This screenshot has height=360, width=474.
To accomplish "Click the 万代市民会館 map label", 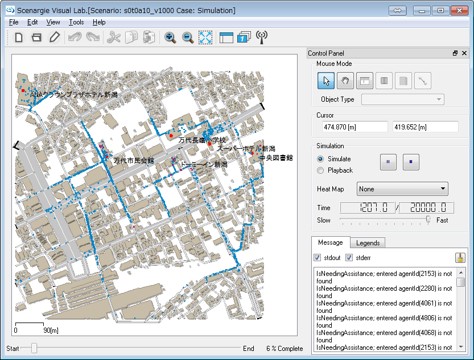I will (134, 161).
